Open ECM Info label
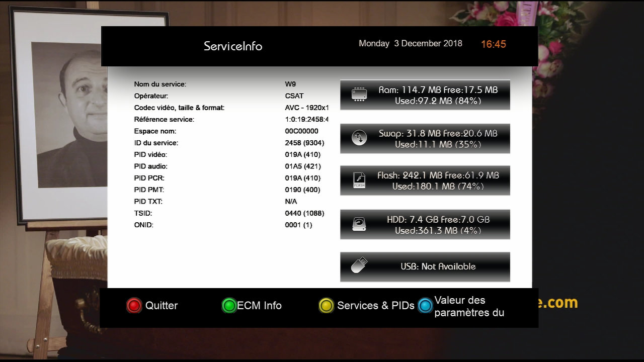This screenshot has width=644, height=362. point(259,305)
